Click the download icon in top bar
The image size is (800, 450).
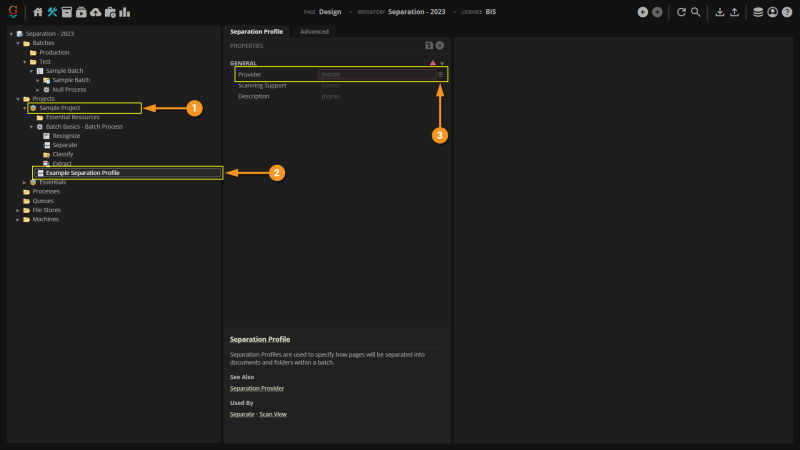[720, 12]
